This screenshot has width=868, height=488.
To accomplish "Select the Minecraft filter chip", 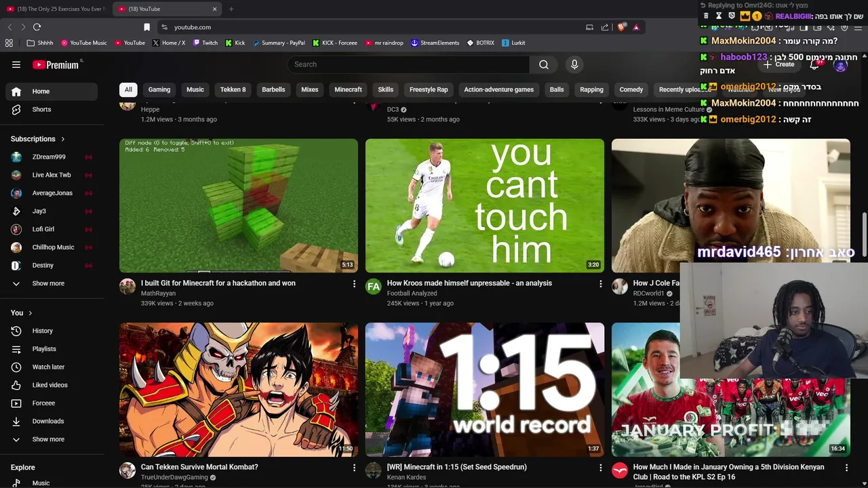I will (348, 89).
